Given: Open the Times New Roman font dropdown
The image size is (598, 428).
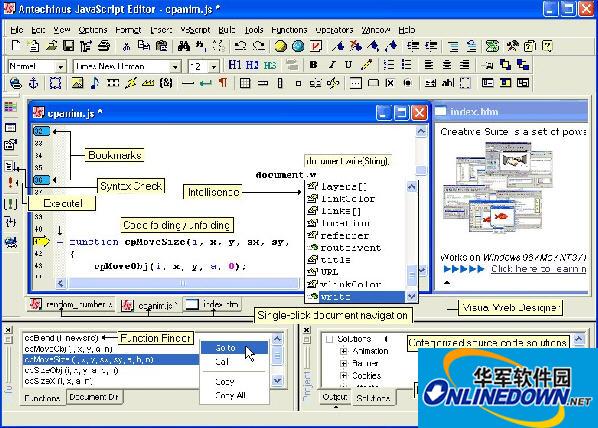Looking at the screenshot, I should [x=175, y=67].
